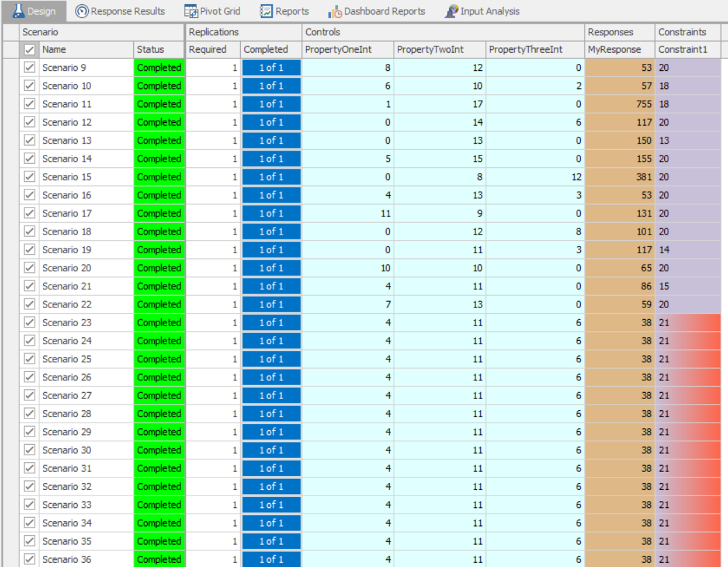Click the Reports icon

point(266,11)
